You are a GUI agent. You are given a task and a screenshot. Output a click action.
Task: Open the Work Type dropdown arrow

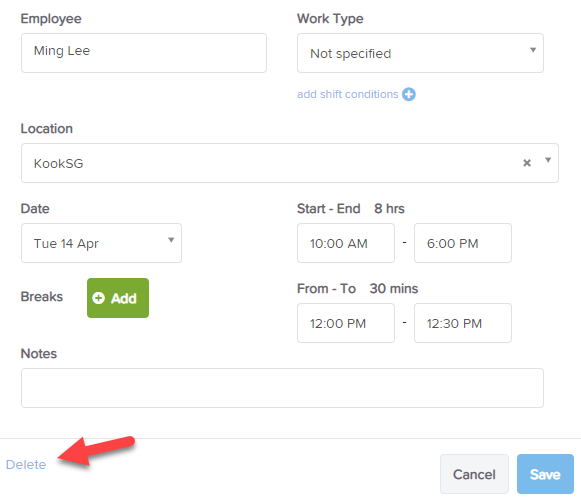point(533,50)
